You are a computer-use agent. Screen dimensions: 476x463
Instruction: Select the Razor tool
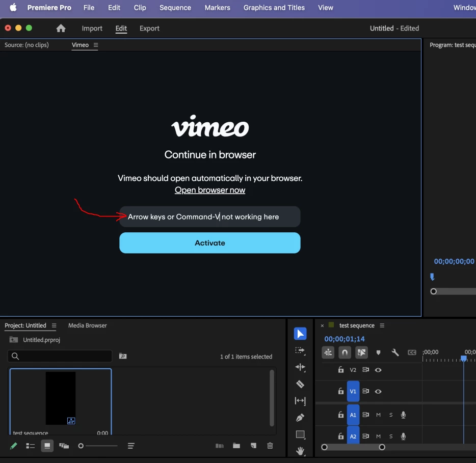[x=300, y=384]
